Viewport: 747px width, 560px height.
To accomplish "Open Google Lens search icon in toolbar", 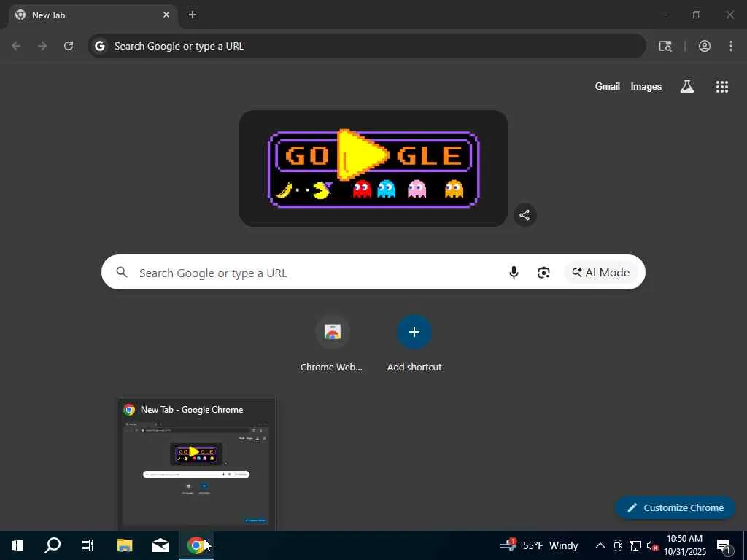I will tap(665, 46).
